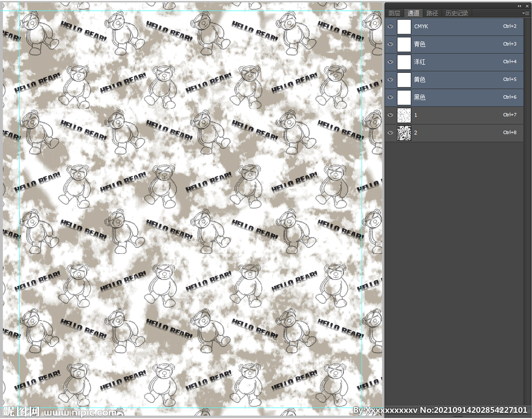Viewport: 532px width, 419px height.
Task: Click the Ctrl+7 shortcut label
Action: [510, 114]
